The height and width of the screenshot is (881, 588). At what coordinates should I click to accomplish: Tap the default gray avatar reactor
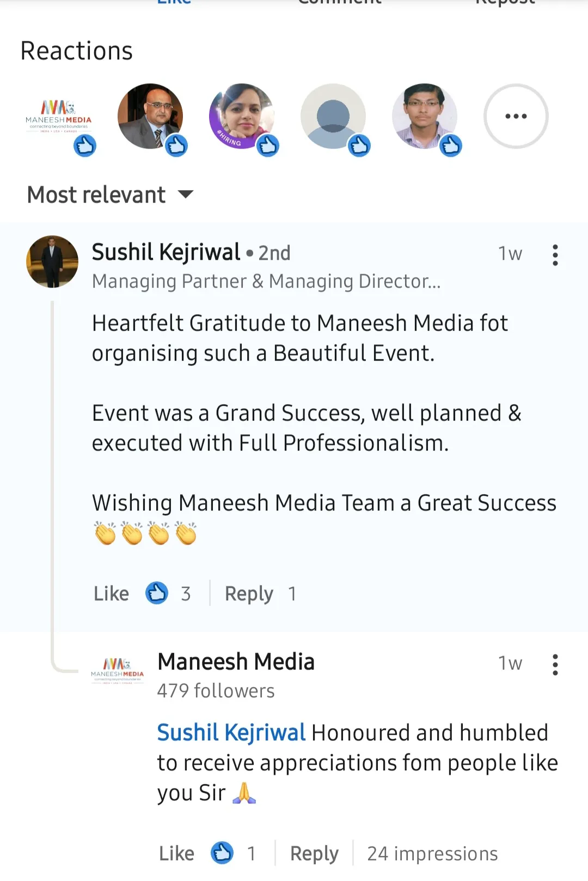[333, 116]
